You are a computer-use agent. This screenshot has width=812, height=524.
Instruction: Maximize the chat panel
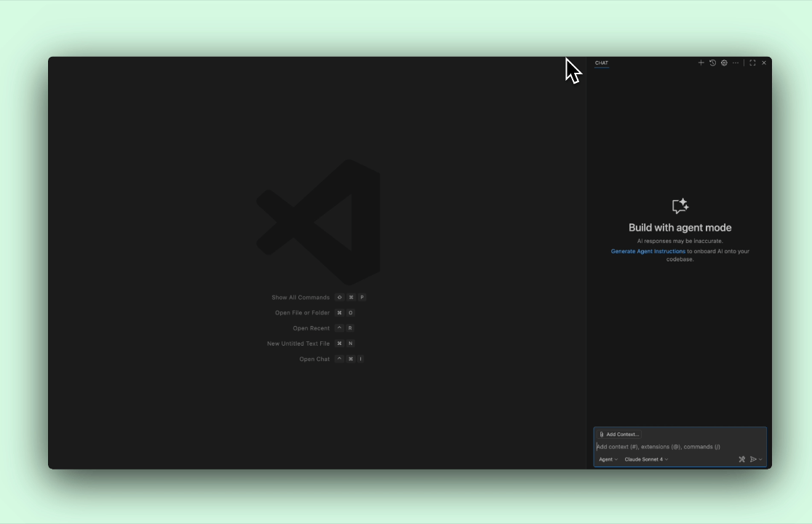click(x=752, y=63)
